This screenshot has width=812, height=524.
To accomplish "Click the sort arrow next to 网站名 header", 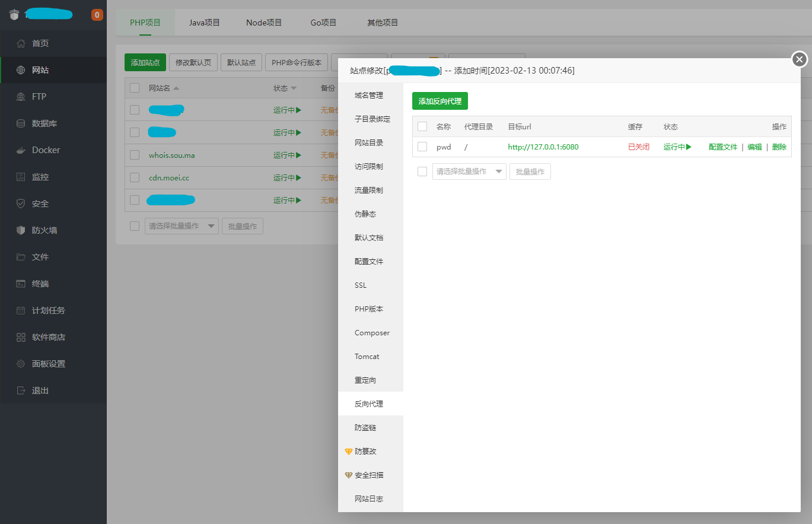I will [x=176, y=88].
